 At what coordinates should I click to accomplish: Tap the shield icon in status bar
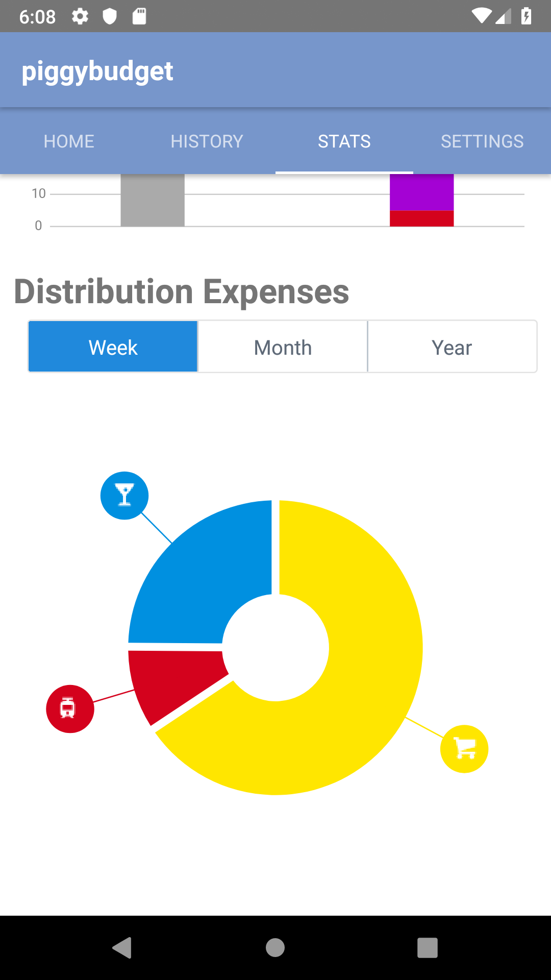pos(110,17)
